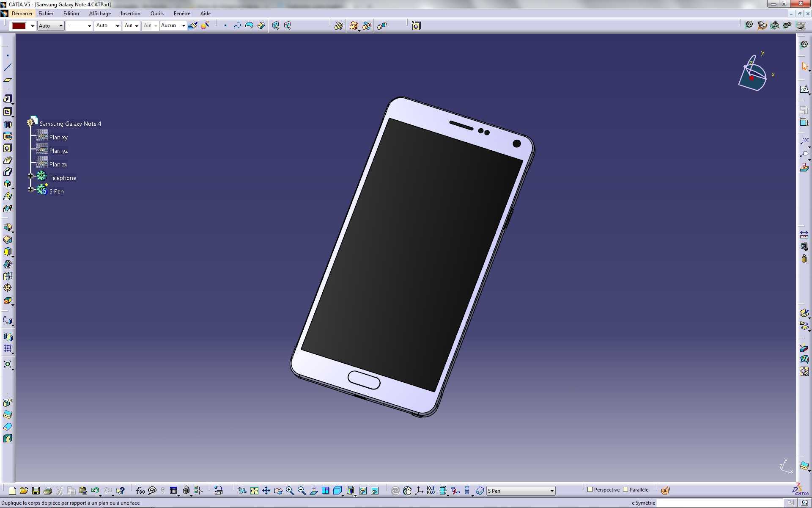The width and height of the screenshot is (812, 508).
Task: Select the Pan view tool
Action: coord(266,491)
